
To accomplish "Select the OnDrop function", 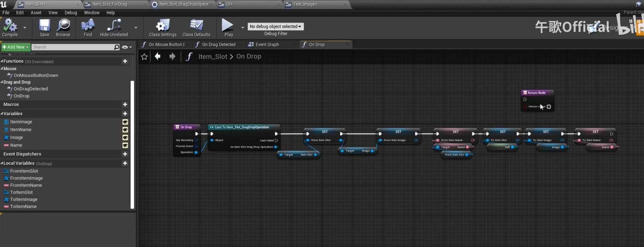I will (x=21, y=96).
